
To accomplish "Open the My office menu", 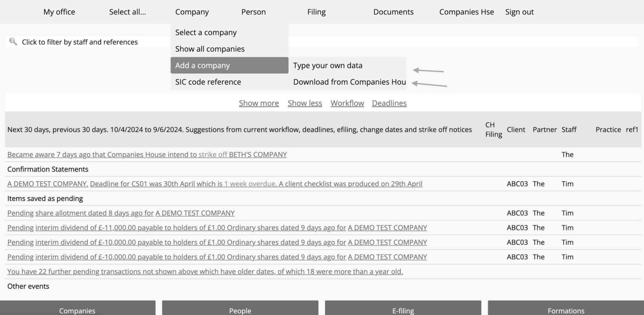I will point(59,12).
